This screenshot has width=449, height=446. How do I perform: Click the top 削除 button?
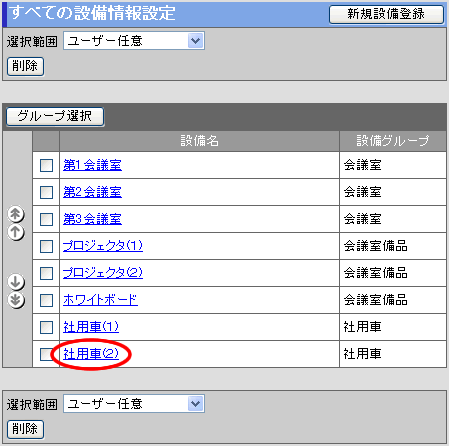click(x=25, y=66)
